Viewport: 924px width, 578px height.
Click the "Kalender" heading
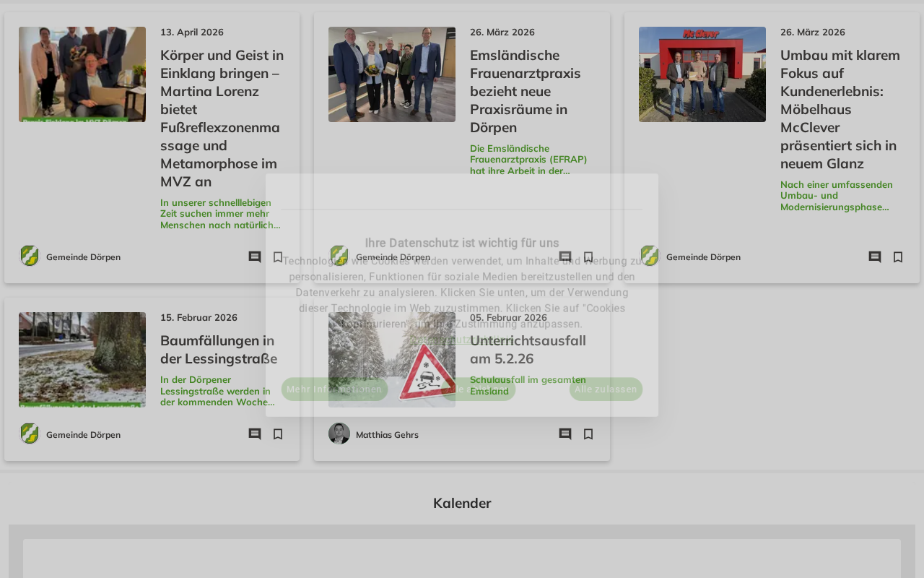tap(462, 504)
